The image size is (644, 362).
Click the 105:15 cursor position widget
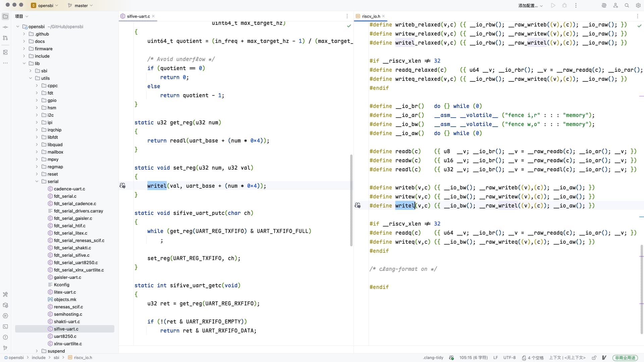[473, 358]
